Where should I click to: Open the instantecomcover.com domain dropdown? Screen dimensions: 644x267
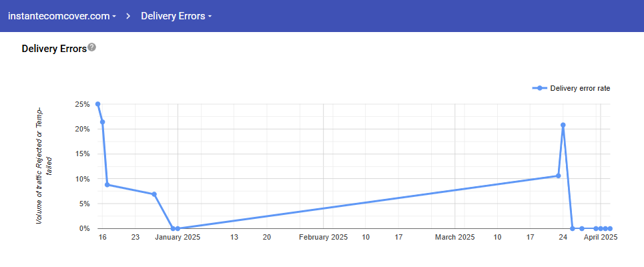tap(62, 16)
